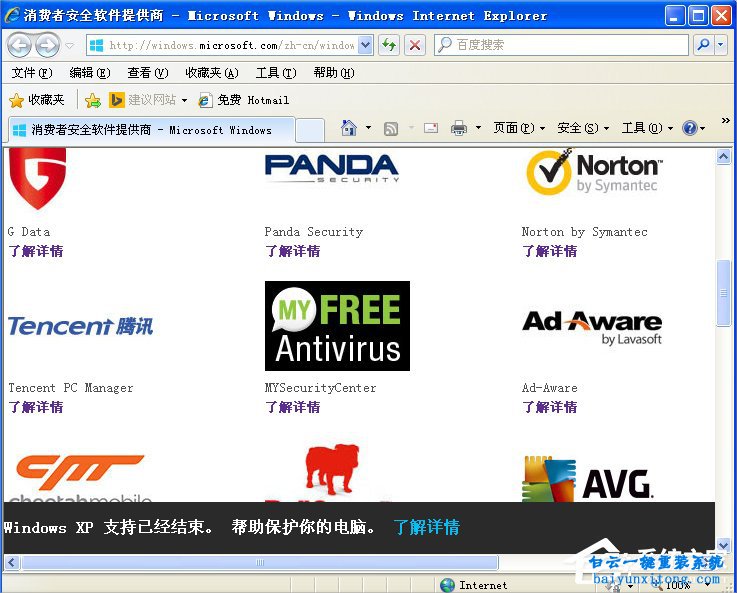The height and width of the screenshot is (593, 737).
Task: Click 了解详情 link in XP support banner
Action: tap(426, 527)
